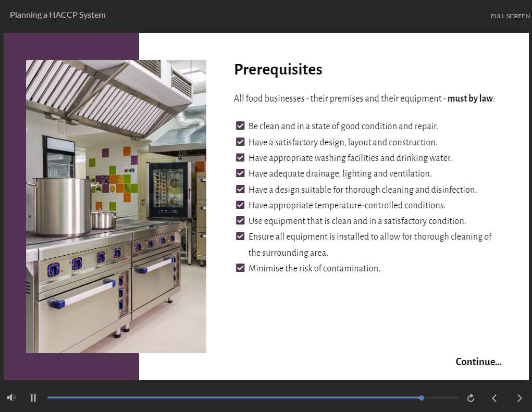Click checkbox for 'Have adequate drainage'

240,173
